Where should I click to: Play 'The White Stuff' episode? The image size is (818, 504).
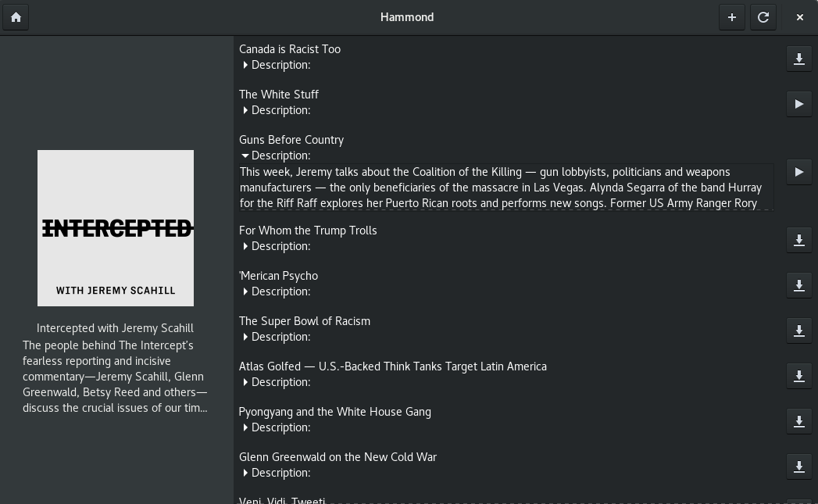(798, 103)
